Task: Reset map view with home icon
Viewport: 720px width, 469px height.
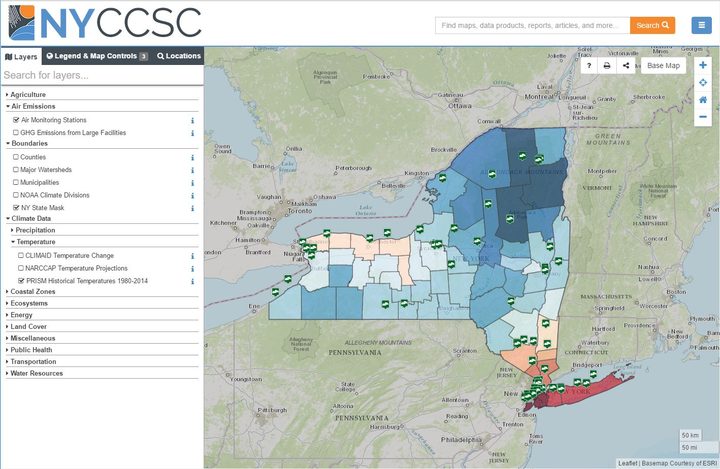Action: tap(703, 100)
